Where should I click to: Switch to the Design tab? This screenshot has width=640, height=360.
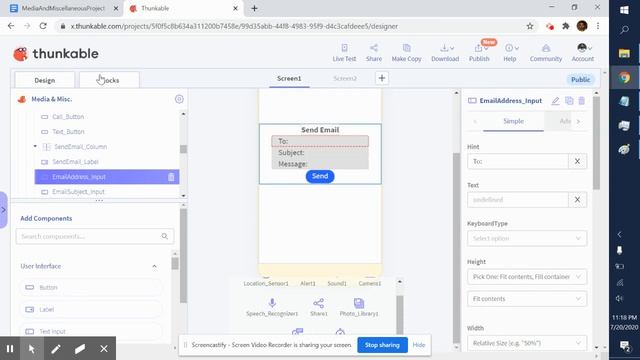point(44,80)
